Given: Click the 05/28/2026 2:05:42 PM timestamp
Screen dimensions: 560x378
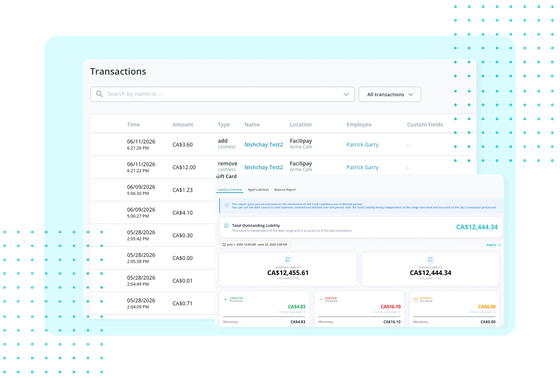Looking at the screenshot, I should 141,235.
